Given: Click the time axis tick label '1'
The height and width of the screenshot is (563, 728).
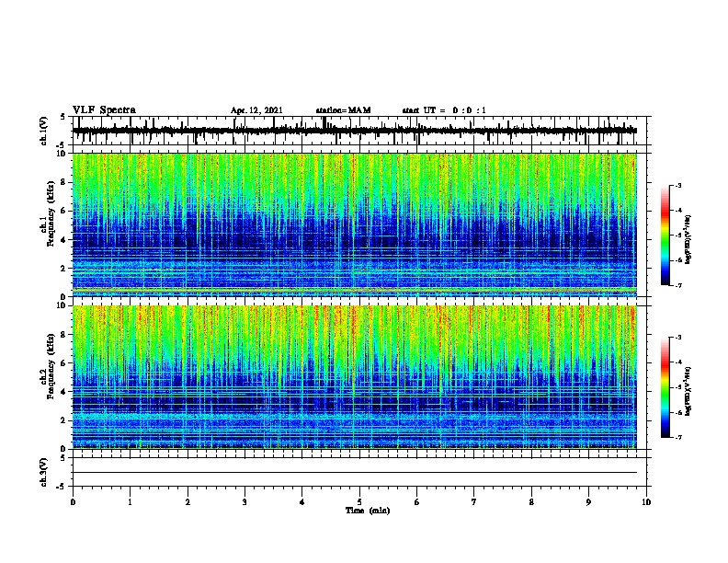Looking at the screenshot, I should [131, 502].
